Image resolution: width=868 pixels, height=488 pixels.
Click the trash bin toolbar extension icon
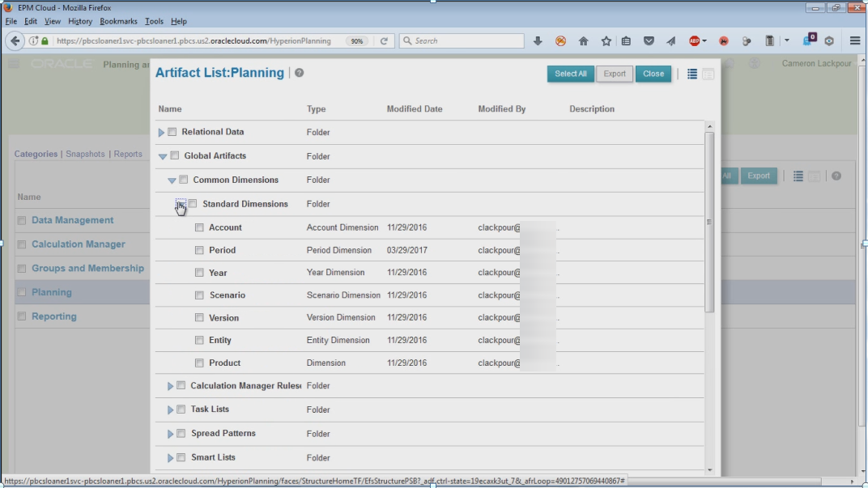(x=769, y=41)
